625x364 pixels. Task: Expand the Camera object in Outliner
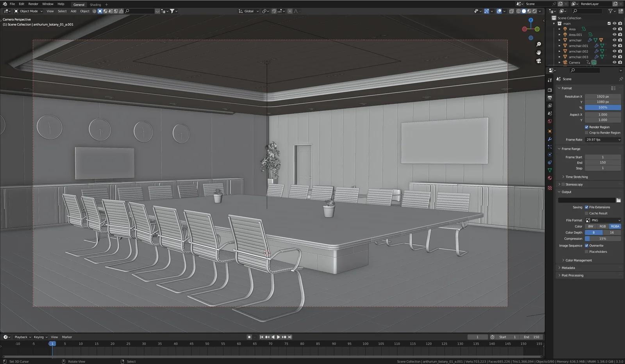(x=559, y=62)
